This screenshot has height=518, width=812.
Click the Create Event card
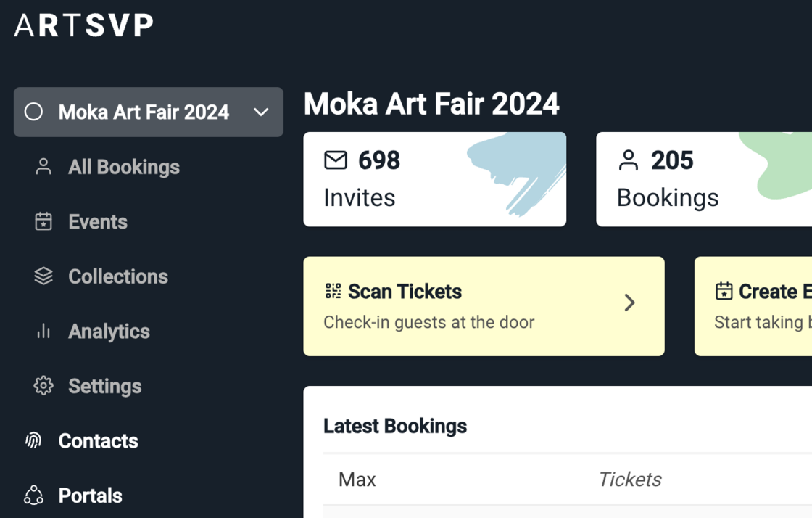coord(754,305)
